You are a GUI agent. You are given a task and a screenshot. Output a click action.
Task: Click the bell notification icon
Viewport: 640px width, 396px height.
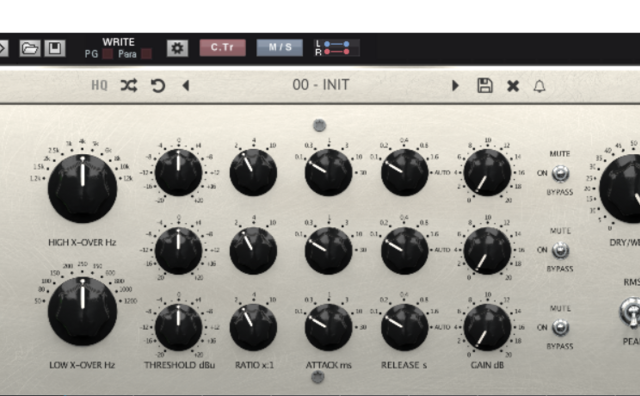(540, 86)
